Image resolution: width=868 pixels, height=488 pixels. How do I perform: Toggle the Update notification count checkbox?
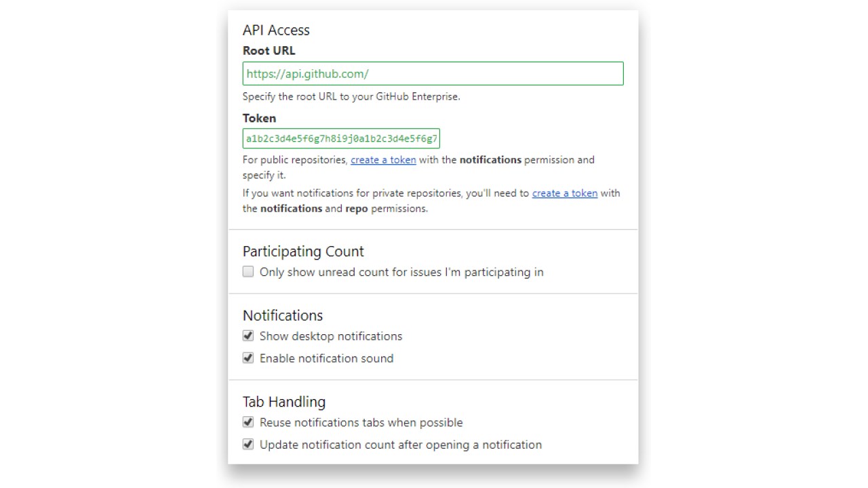tap(248, 445)
